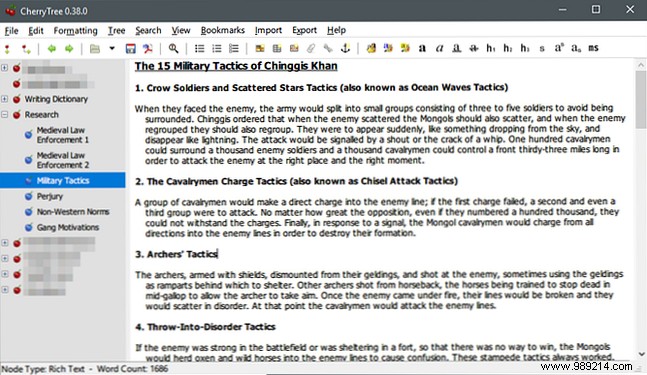The image size is (647, 375).
Task: Select the Gang Motivations node
Action: (68, 227)
